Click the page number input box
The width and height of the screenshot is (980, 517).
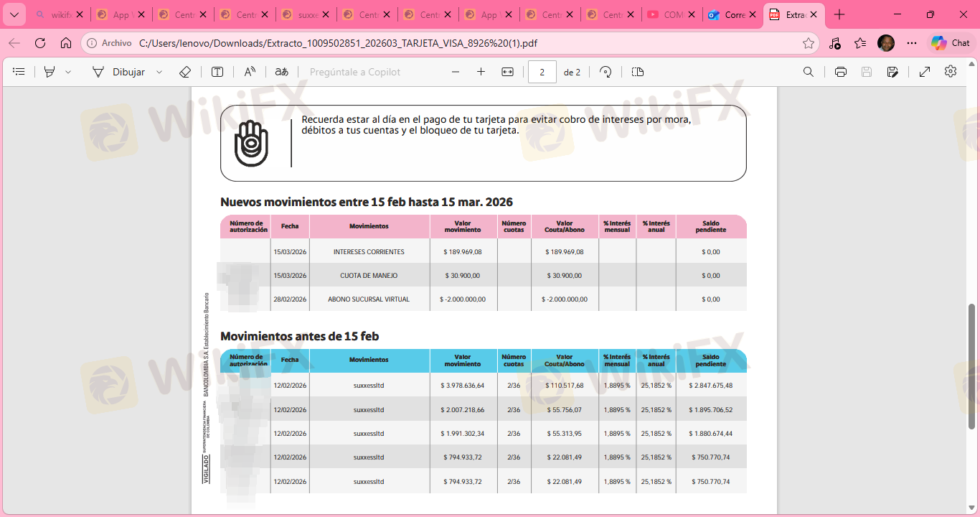point(542,72)
